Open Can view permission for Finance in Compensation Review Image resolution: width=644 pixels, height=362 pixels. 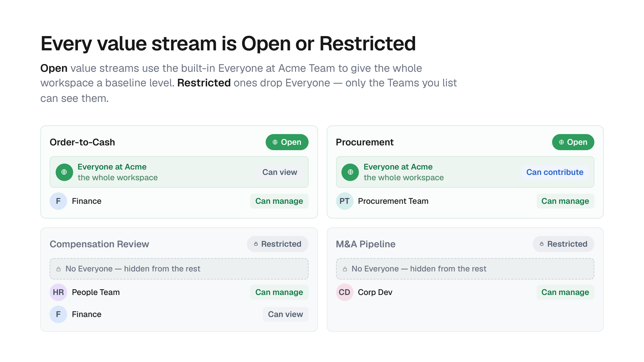[286, 314]
